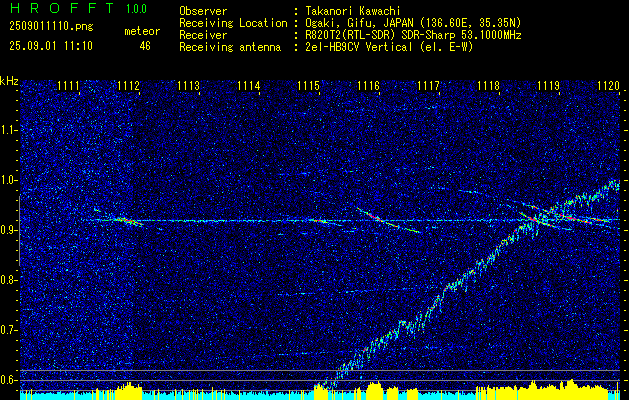The width and height of the screenshot is (629, 400).
Task: Click time axis marker 1115
Action: 308,85
